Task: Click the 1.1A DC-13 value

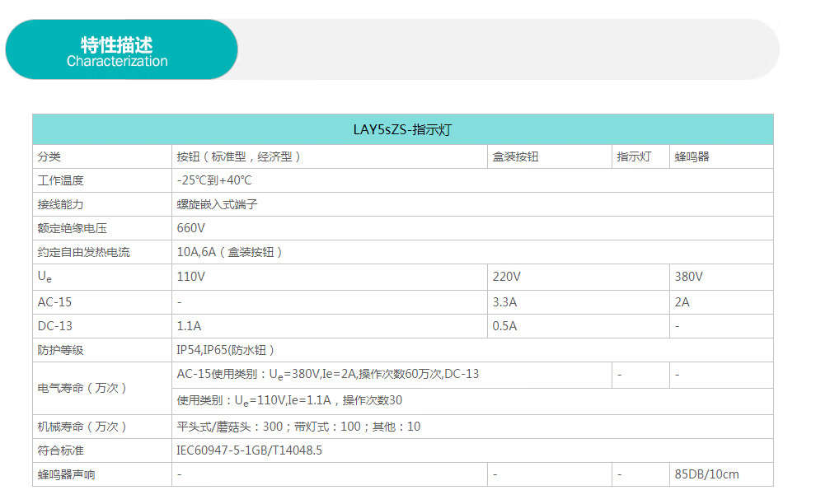Action: coord(189,326)
